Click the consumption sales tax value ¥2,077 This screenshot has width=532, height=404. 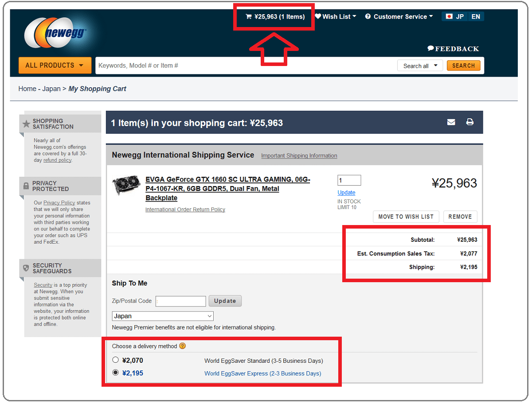point(469,254)
